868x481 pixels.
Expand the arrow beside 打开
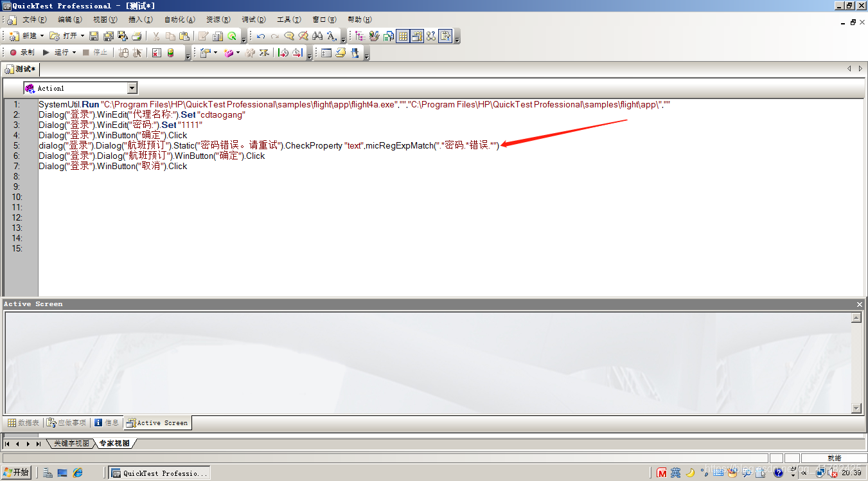[x=82, y=36]
